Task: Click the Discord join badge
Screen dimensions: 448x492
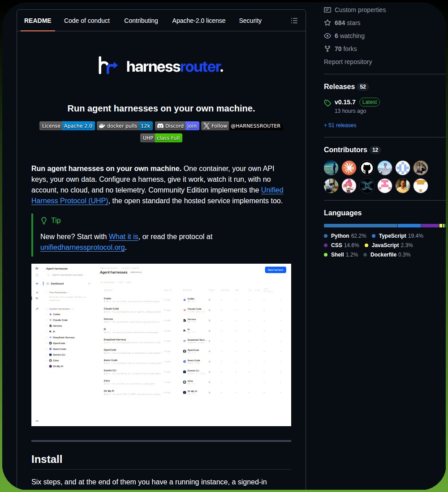Action: (x=177, y=126)
